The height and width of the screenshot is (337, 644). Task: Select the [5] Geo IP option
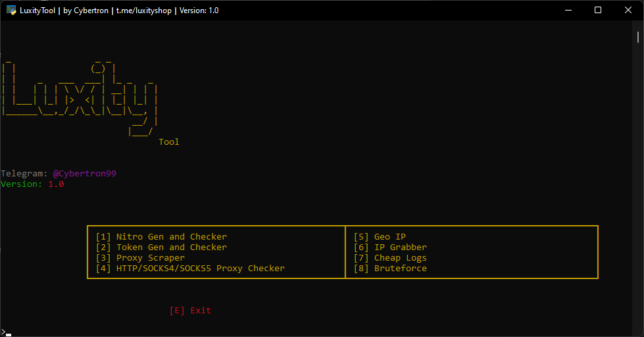[x=380, y=237]
